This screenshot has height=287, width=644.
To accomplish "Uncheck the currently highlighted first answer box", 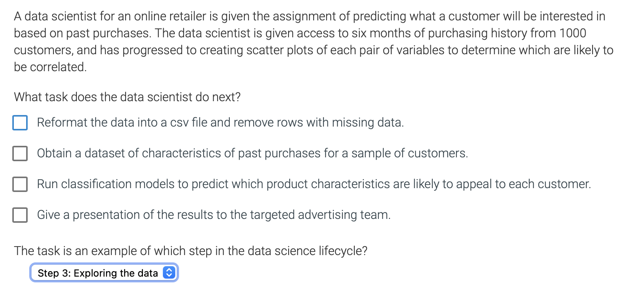I will 20,123.
